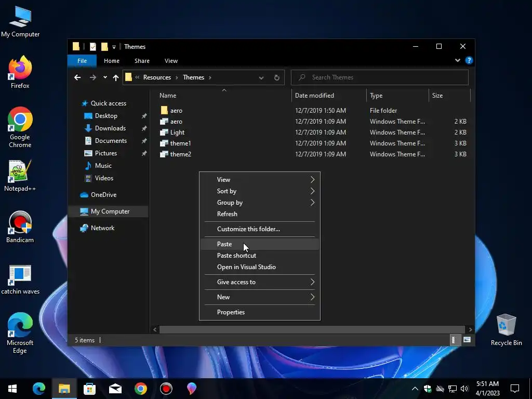The height and width of the screenshot is (399, 532).
Task: Open the My Computer desktop icon
Action: point(20,22)
